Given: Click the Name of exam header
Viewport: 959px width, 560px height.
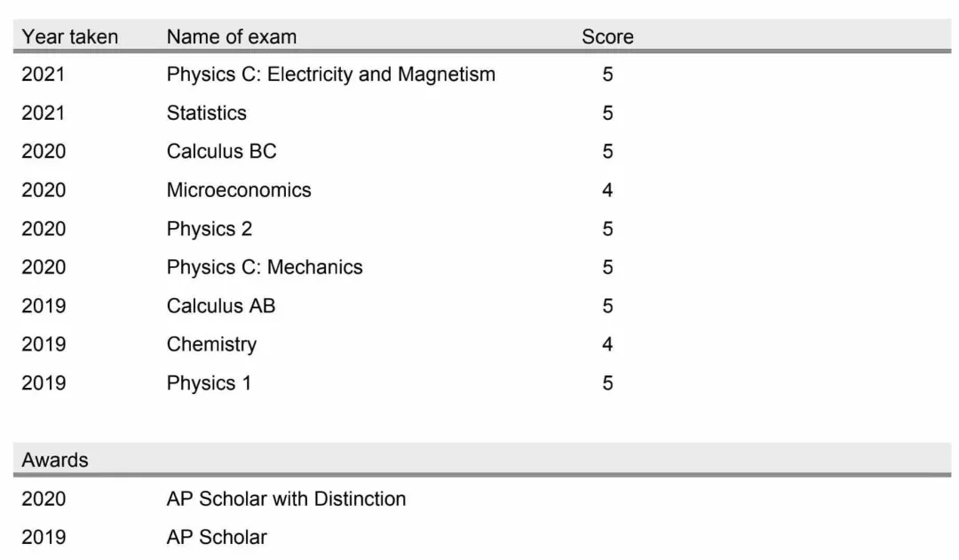Looking at the screenshot, I should [231, 36].
